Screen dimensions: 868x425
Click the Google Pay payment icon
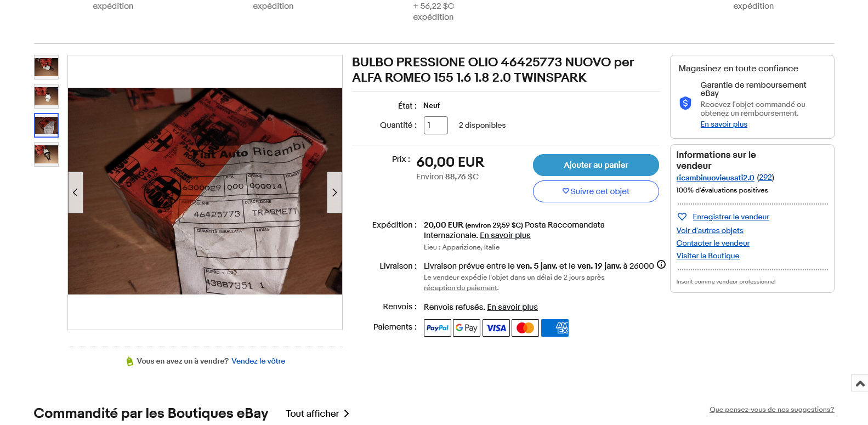point(467,328)
